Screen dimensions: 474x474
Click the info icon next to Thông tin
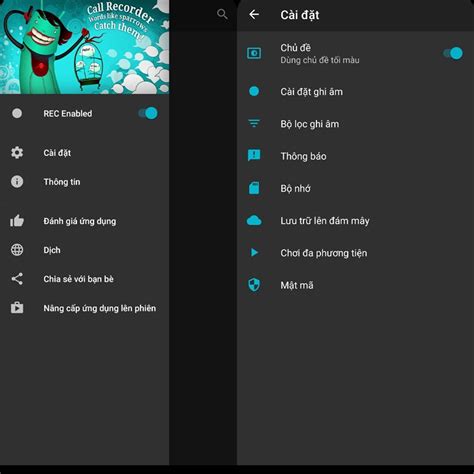(x=17, y=182)
